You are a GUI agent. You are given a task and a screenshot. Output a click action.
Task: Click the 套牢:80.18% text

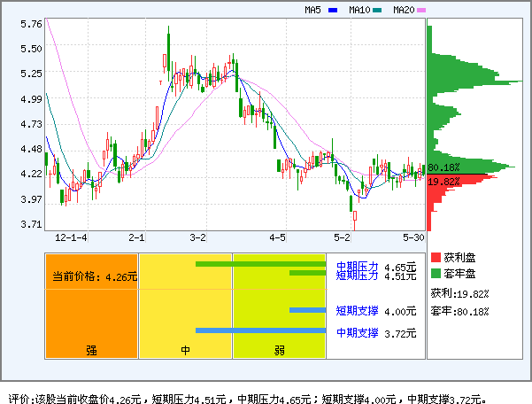[x=459, y=311]
